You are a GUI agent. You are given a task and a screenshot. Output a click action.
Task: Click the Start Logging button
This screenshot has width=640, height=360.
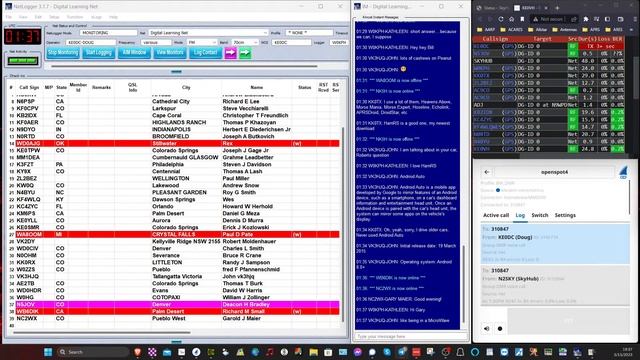pyautogui.click(x=98, y=53)
